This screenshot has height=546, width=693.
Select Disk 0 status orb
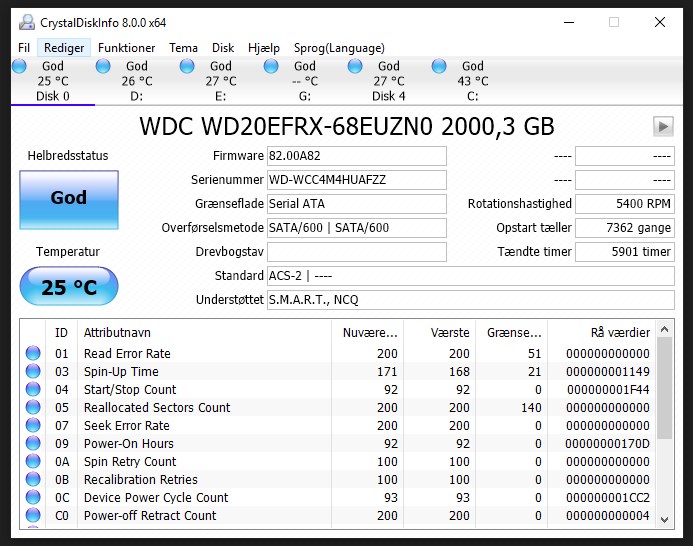(19, 66)
